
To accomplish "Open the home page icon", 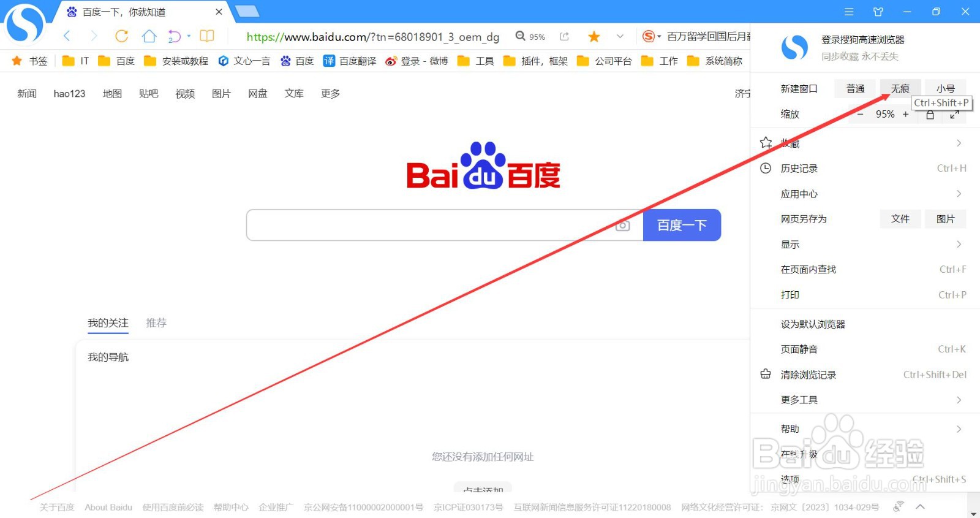I will (149, 36).
